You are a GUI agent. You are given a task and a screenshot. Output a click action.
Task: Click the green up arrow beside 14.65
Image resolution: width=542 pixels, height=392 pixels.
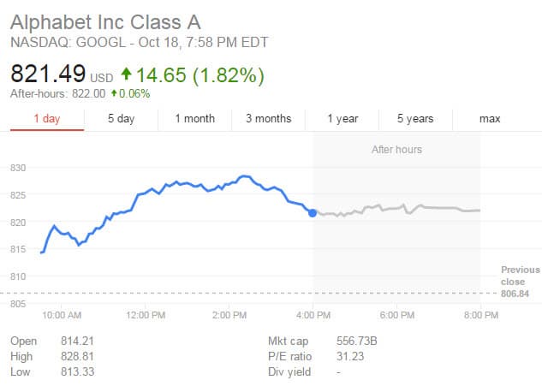point(127,75)
